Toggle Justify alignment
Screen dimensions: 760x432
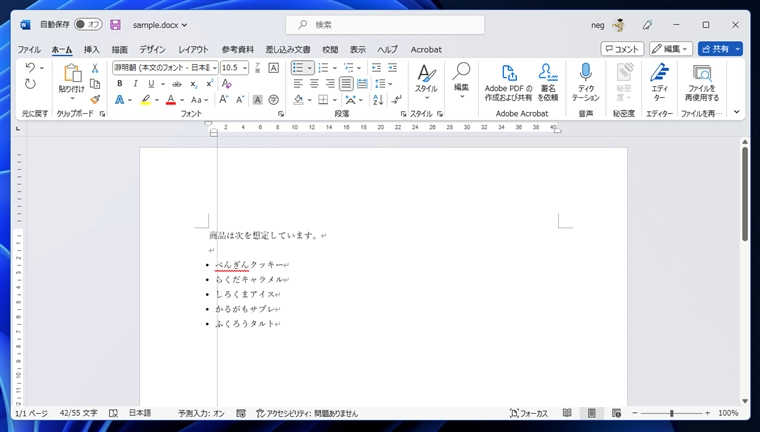pos(346,84)
